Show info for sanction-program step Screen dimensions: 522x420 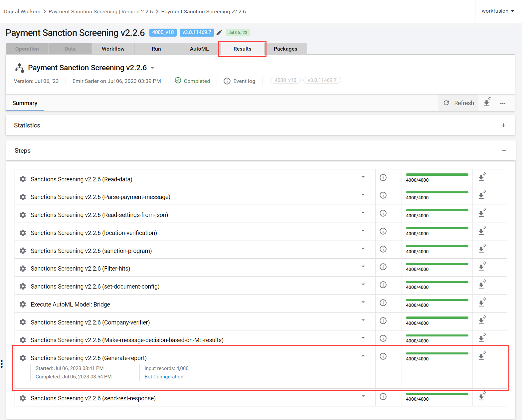pyautogui.click(x=383, y=249)
